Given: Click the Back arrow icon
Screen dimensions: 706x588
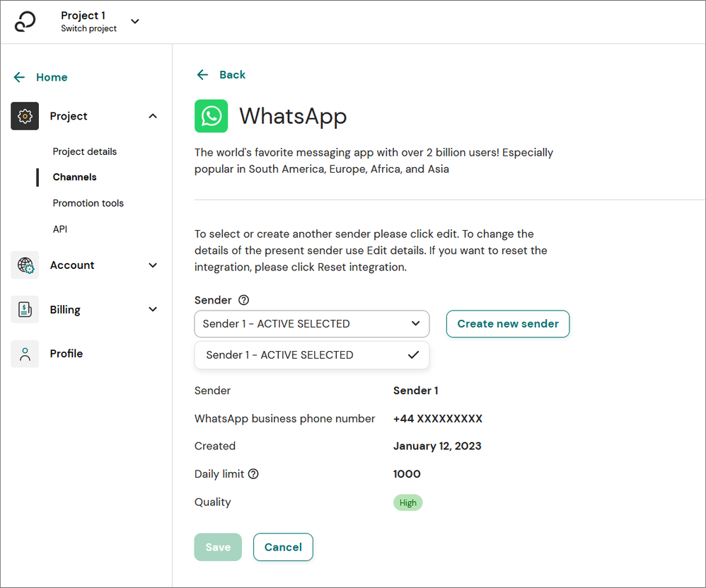Looking at the screenshot, I should click(202, 75).
